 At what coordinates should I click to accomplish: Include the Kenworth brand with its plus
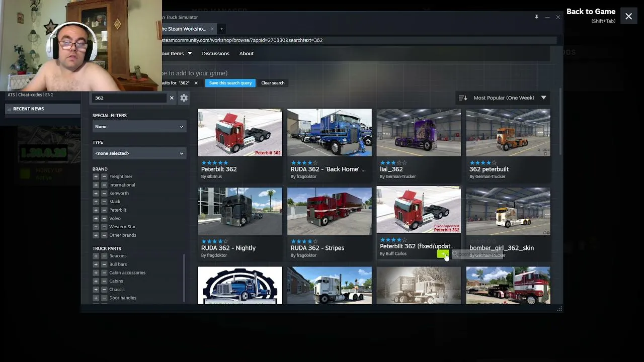point(96,193)
